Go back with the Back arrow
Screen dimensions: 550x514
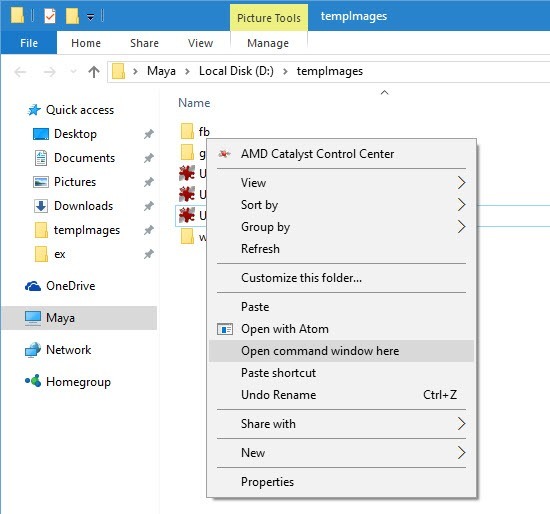[x=20, y=72]
